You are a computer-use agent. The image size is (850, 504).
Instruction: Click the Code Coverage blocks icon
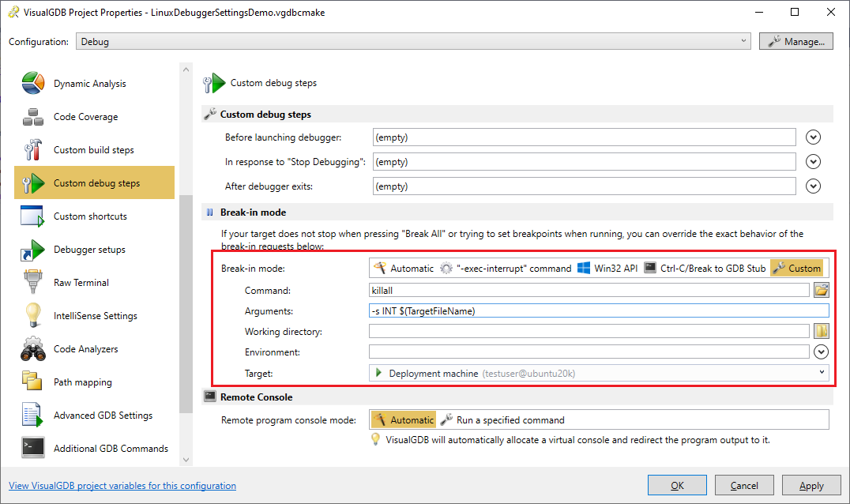coord(33,116)
